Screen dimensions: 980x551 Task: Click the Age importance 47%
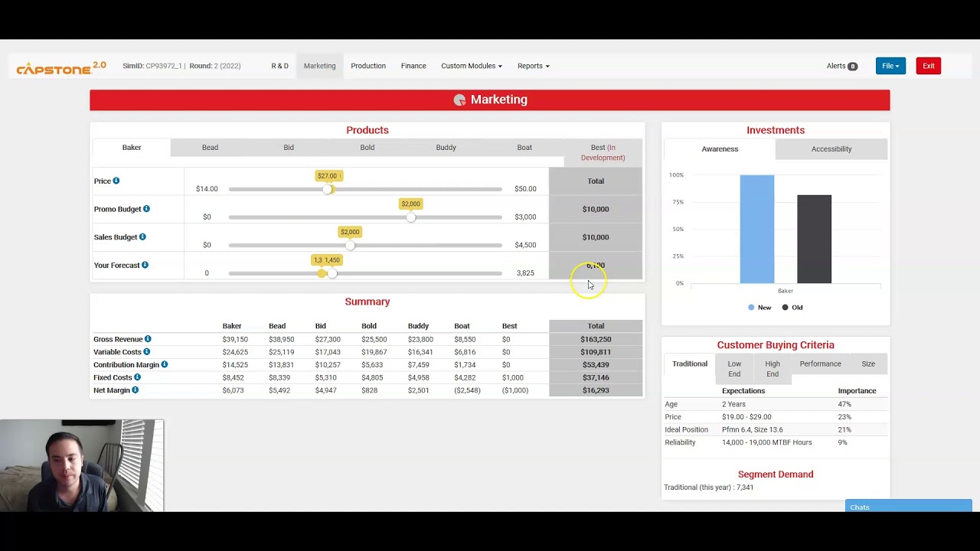click(844, 404)
